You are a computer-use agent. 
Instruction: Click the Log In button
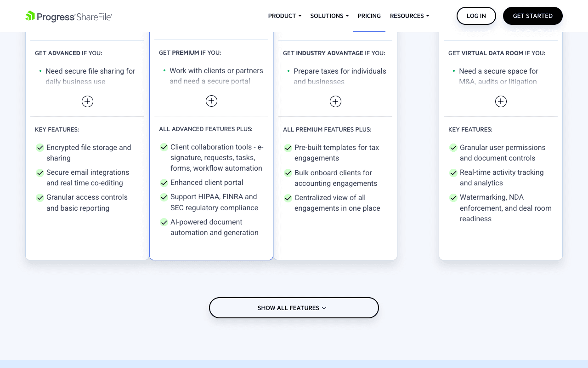(x=476, y=16)
